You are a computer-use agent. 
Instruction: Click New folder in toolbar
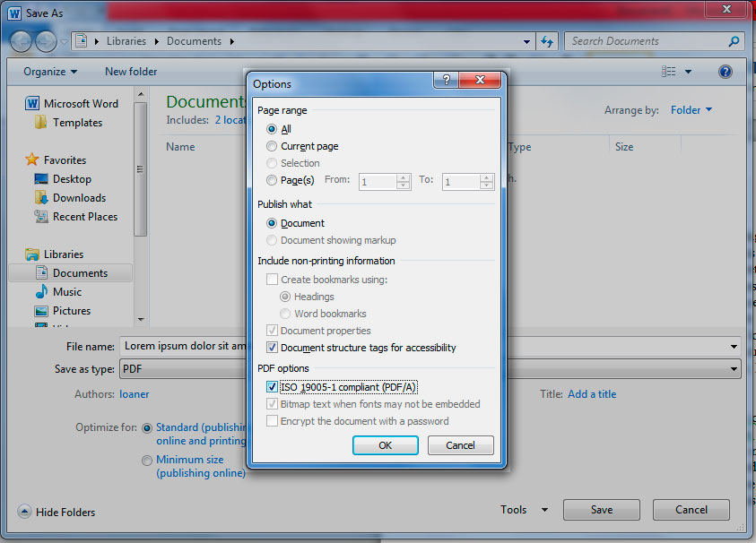click(x=131, y=72)
